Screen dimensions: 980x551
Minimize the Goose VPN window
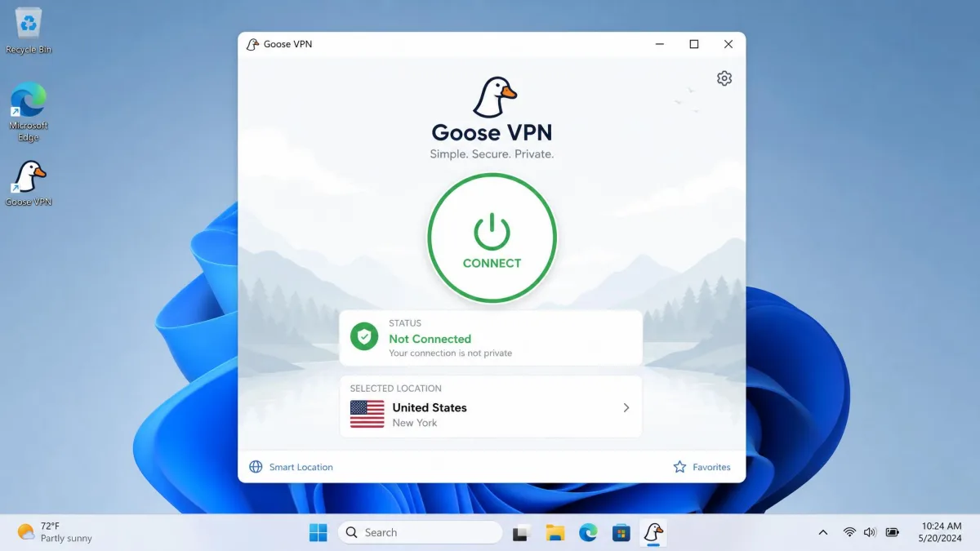[x=660, y=44]
